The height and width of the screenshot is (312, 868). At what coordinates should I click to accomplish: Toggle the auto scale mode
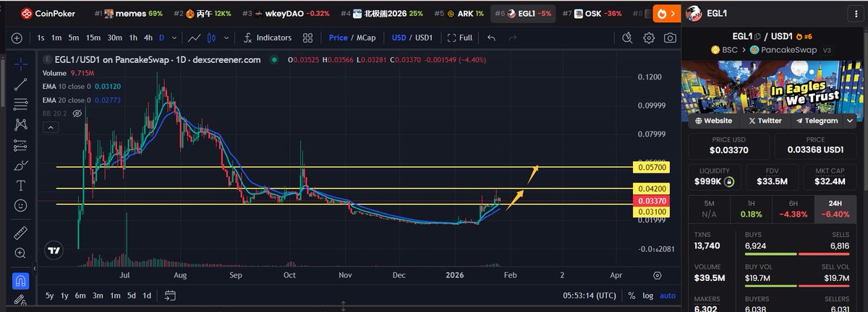(x=667, y=295)
